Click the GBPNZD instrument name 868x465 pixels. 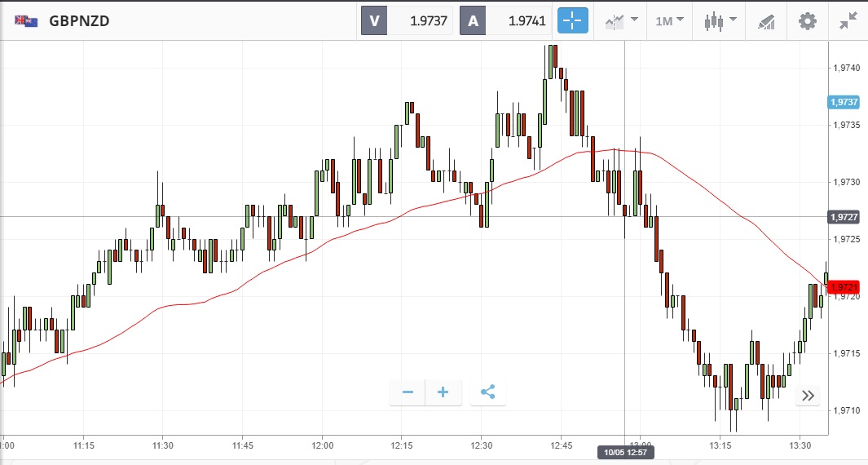click(x=79, y=21)
